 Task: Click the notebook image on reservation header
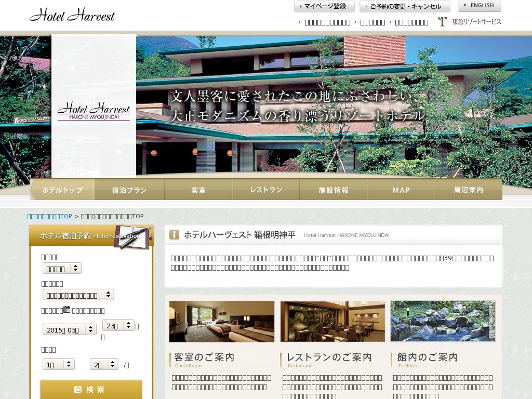pos(133,237)
